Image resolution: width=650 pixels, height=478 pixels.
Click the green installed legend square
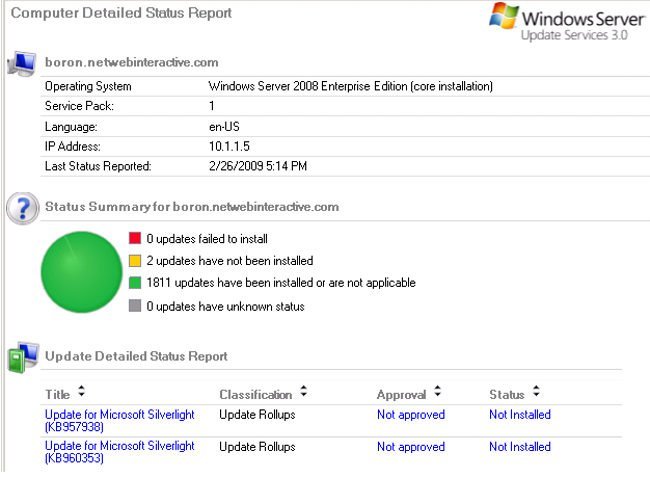pos(135,283)
